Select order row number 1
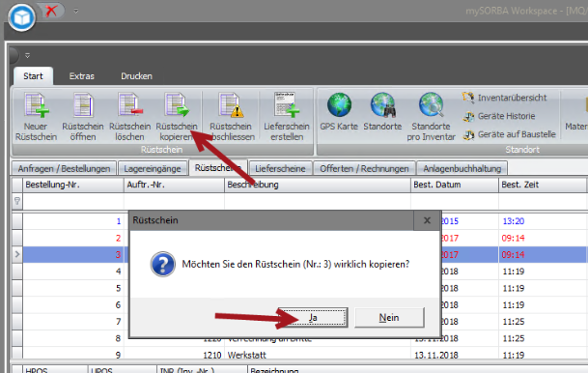 (73, 221)
